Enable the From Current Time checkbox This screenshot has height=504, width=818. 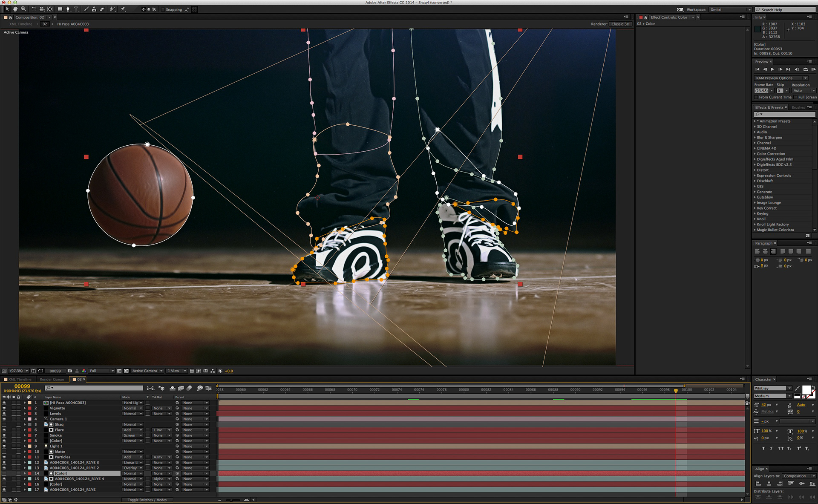tap(756, 97)
